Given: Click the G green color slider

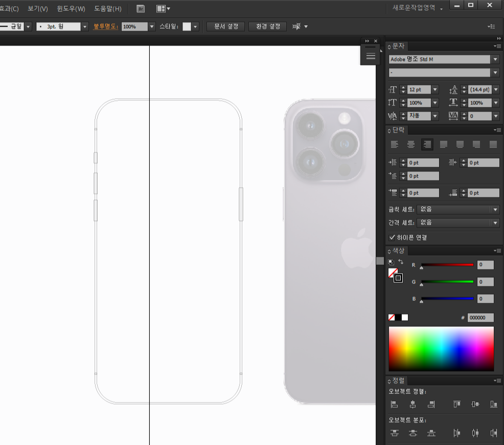Looking at the screenshot, I should [x=447, y=282].
